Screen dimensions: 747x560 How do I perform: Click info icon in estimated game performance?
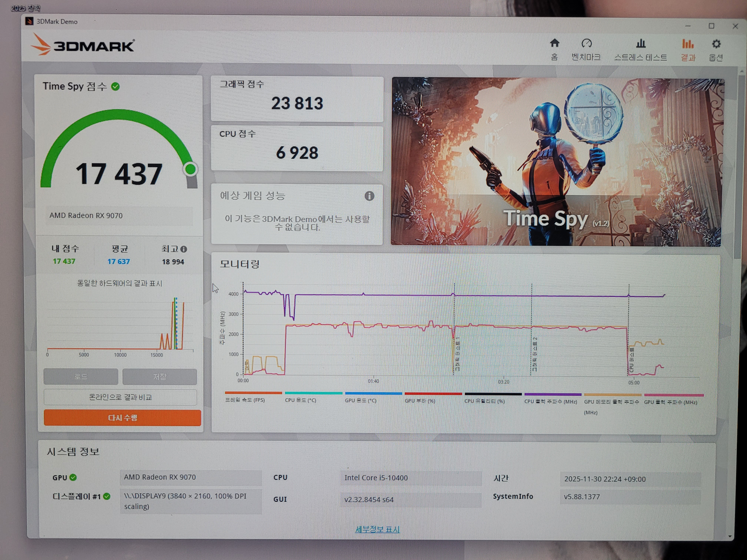point(369,196)
